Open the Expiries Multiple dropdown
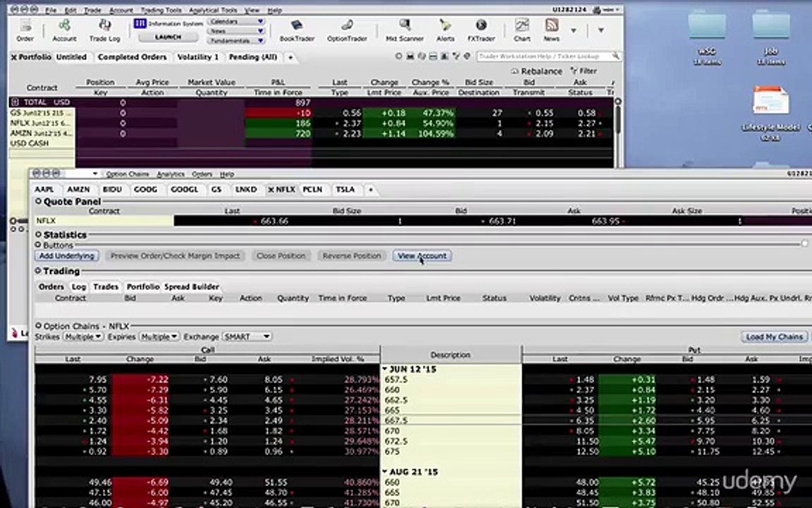This screenshot has width=812, height=508. (159, 337)
